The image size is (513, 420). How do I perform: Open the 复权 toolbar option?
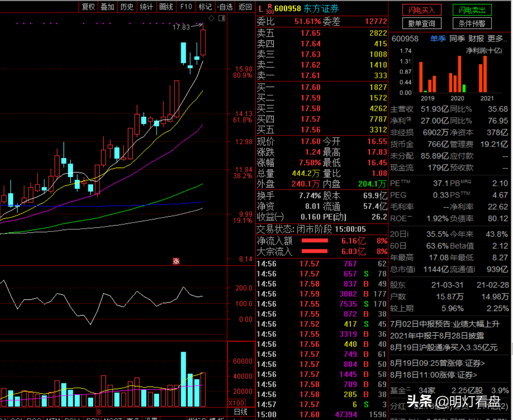(x=88, y=7)
